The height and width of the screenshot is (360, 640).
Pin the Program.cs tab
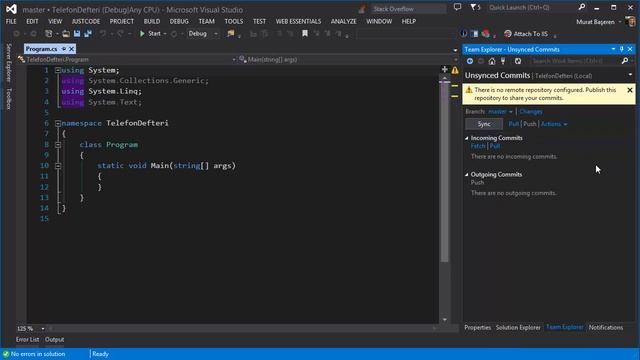[x=64, y=49]
